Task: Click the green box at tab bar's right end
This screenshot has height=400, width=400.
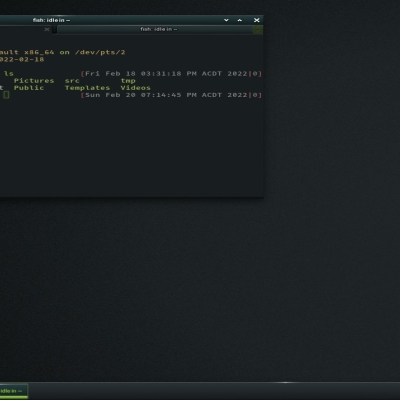Action: [x=258, y=30]
